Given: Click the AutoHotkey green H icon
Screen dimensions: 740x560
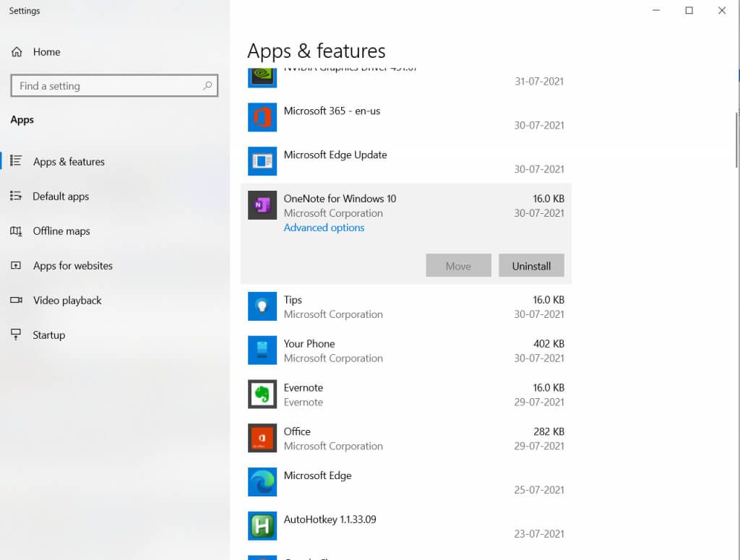Looking at the screenshot, I should [x=262, y=525].
